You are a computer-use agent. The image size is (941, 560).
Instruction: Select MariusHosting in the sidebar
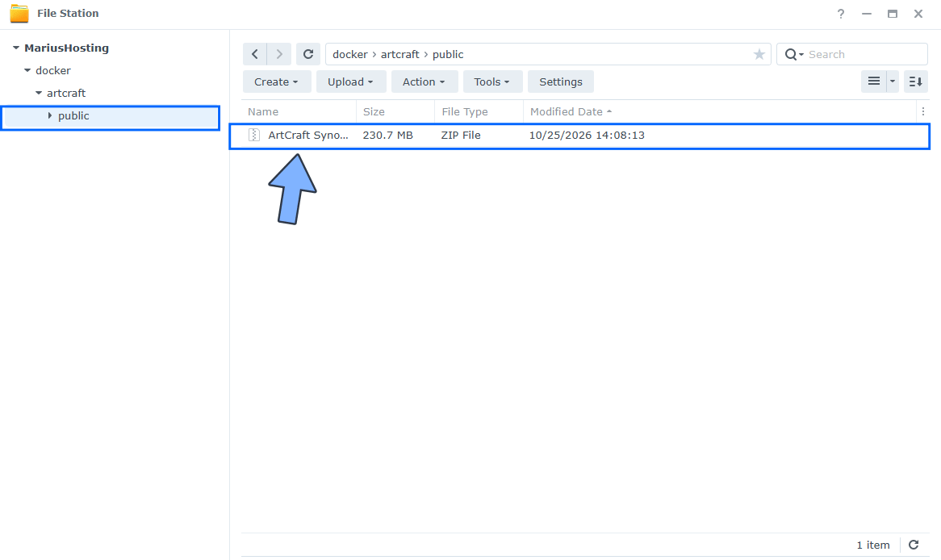click(67, 48)
